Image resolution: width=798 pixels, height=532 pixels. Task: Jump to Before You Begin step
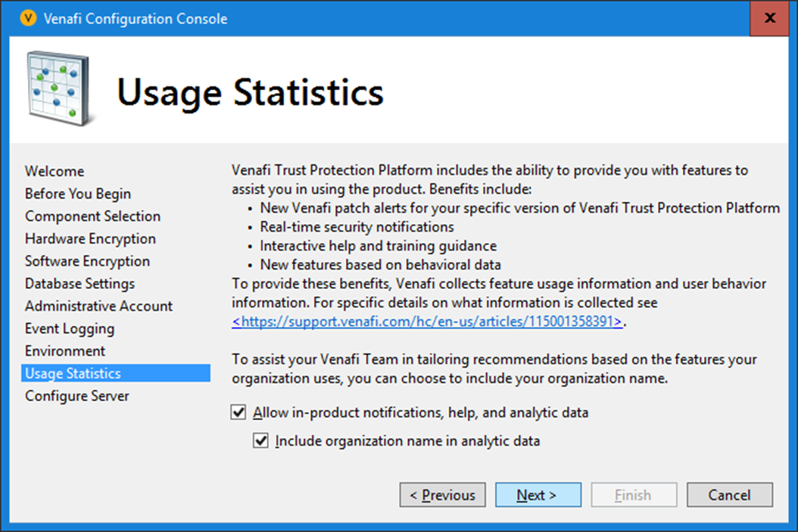point(78,194)
